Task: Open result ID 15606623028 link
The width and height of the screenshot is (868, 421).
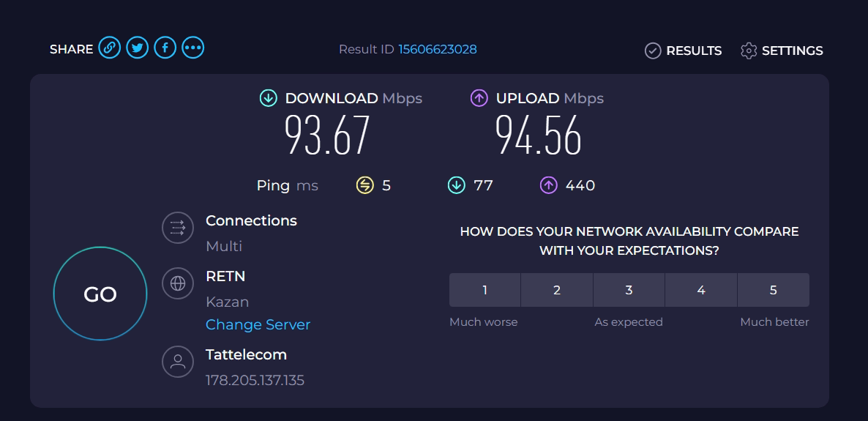Action: [438, 49]
